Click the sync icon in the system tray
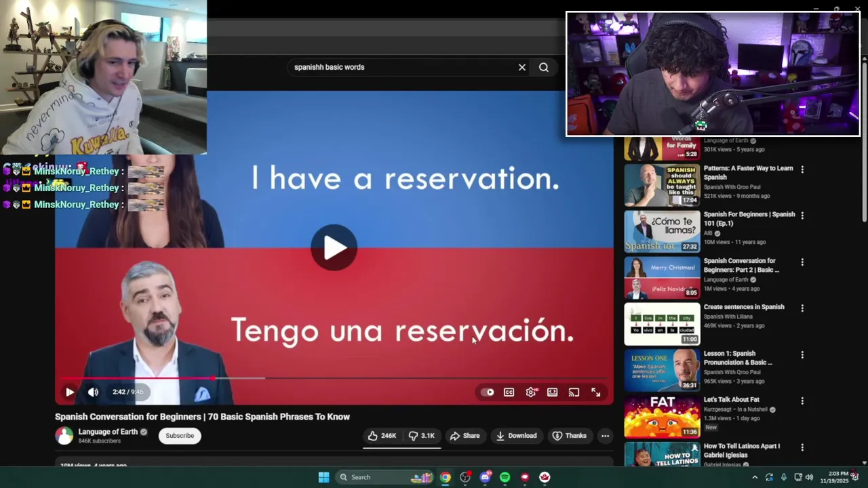The height and width of the screenshot is (488, 868). click(769, 477)
